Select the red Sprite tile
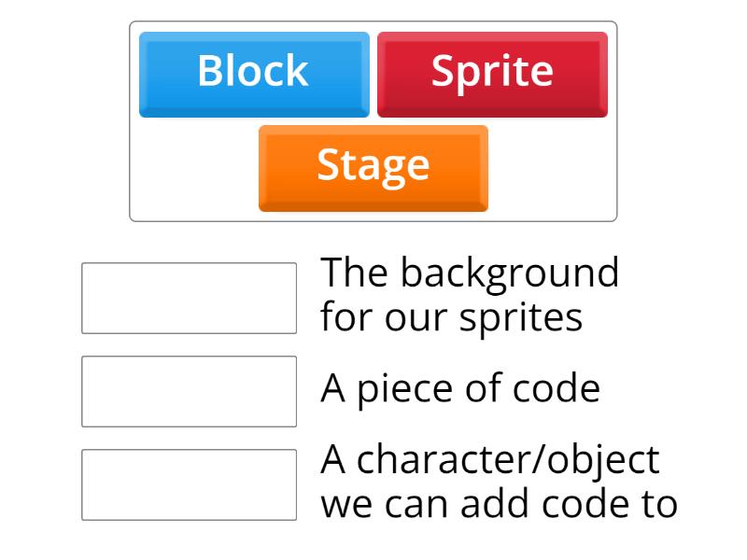The height and width of the screenshot is (560, 747). point(492,74)
